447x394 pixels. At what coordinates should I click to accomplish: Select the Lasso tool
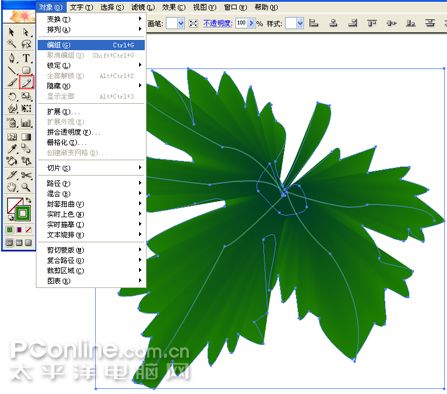pyautogui.click(x=26, y=44)
